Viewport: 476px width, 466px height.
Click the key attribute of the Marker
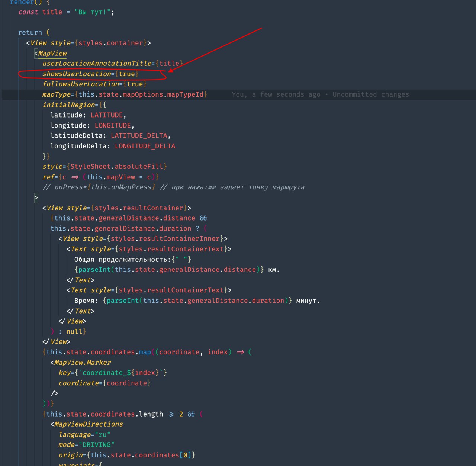(x=64, y=373)
